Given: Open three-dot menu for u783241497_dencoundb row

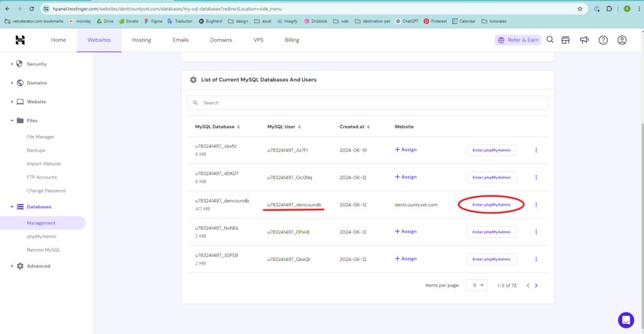Looking at the screenshot, I should click(536, 204).
